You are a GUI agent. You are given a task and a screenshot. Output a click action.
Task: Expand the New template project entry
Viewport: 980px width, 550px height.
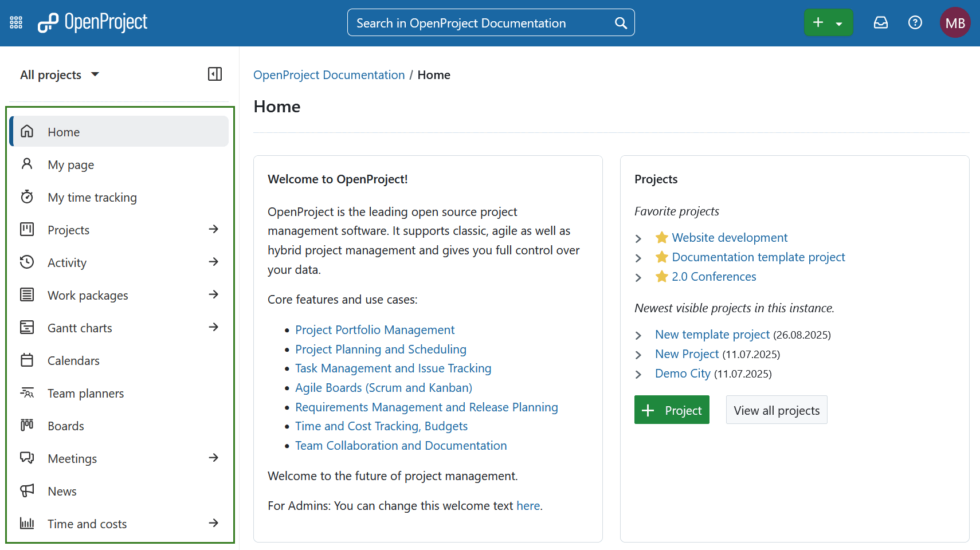click(x=638, y=335)
